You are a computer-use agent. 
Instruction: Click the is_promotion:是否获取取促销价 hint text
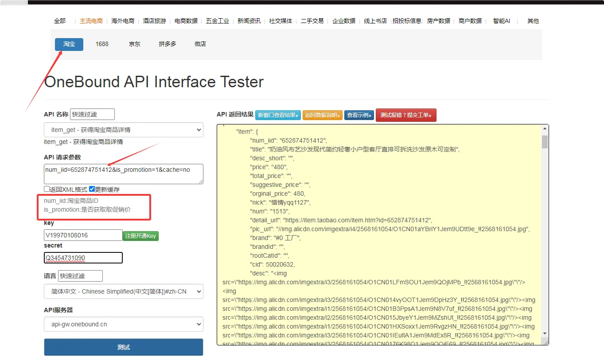pos(87,209)
